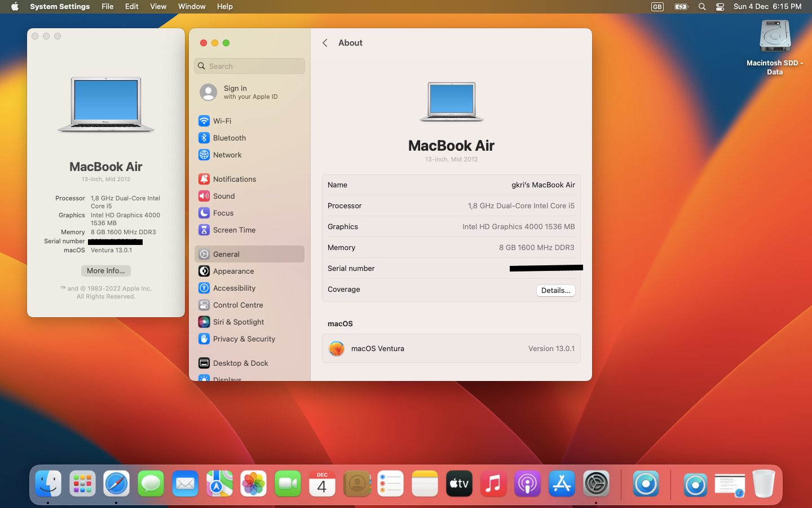Select Bluetooth in the settings sidebar
This screenshot has height=508, width=812.
(229, 138)
